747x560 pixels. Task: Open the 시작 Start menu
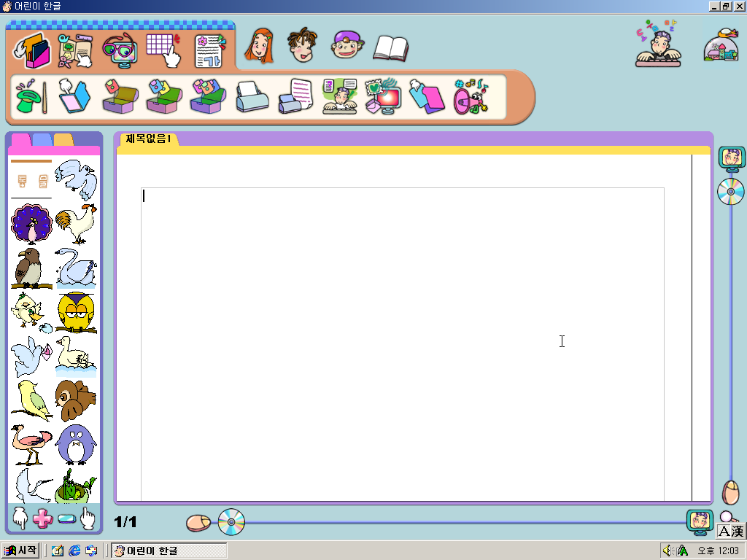pos(20,551)
